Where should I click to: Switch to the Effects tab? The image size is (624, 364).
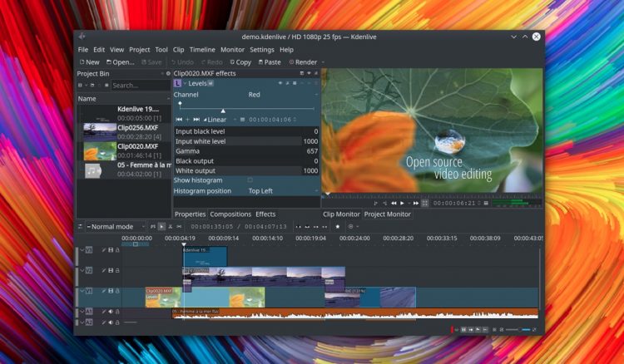(265, 214)
